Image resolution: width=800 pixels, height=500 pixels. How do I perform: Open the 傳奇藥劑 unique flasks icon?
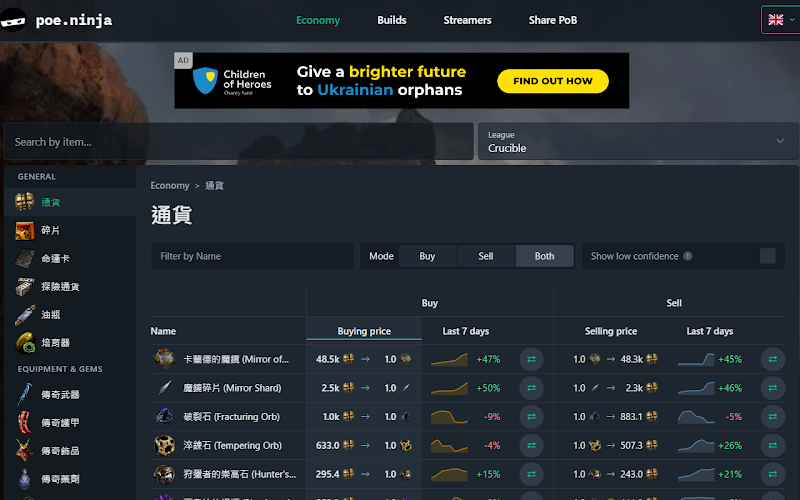[24, 479]
